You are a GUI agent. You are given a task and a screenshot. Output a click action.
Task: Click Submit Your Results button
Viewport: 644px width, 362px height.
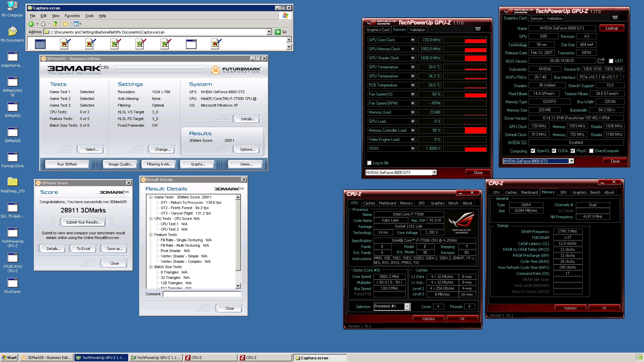tap(83, 222)
